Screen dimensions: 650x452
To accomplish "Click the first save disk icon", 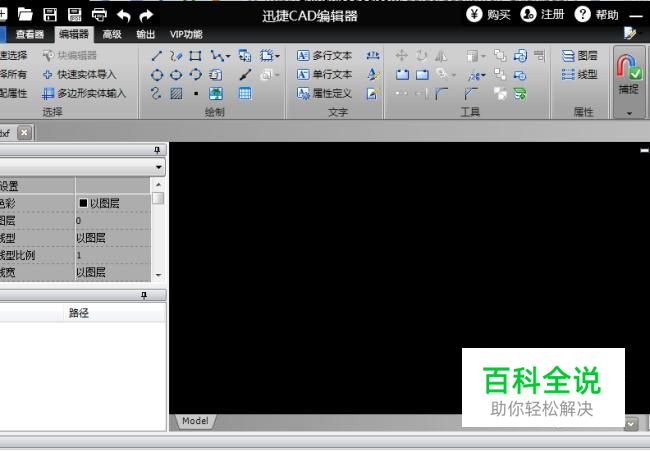I will tap(50, 15).
